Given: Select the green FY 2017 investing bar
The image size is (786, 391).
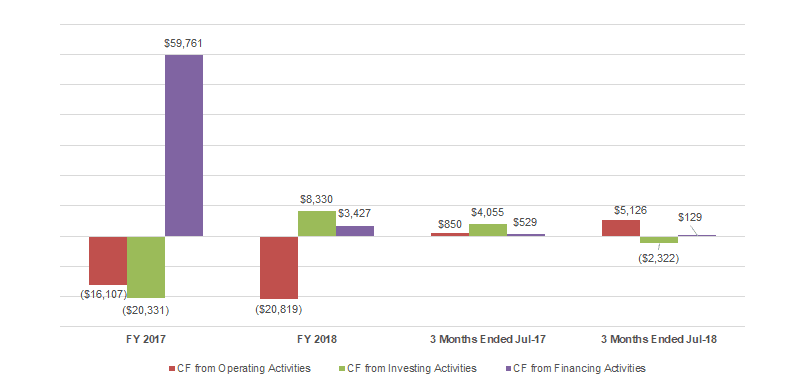Looking at the screenshot, I should [x=146, y=267].
